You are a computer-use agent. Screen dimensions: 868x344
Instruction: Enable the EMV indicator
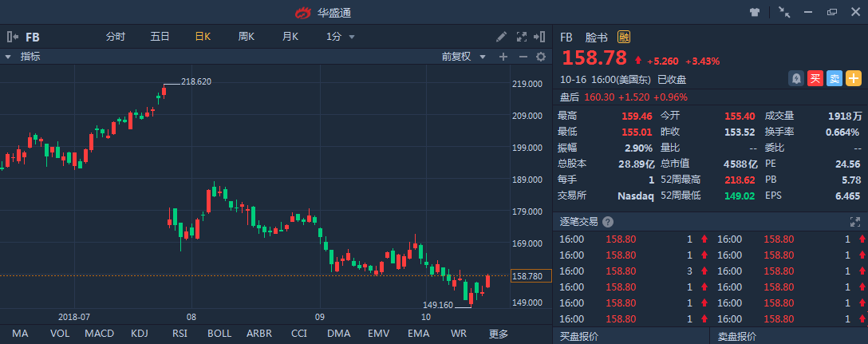coord(379,334)
